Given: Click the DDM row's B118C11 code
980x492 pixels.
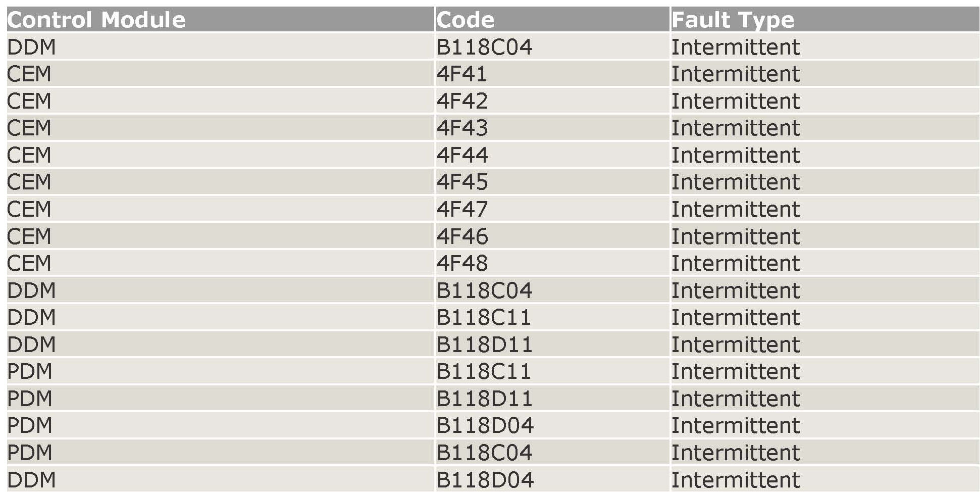Looking at the screenshot, I should click(x=484, y=318).
